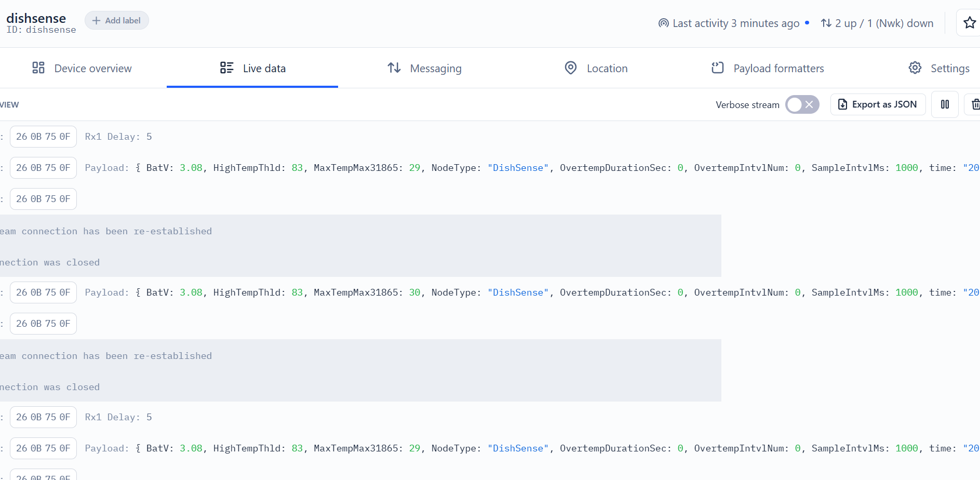Click the dishsense device title
The width and height of the screenshot is (980, 480).
click(36, 18)
